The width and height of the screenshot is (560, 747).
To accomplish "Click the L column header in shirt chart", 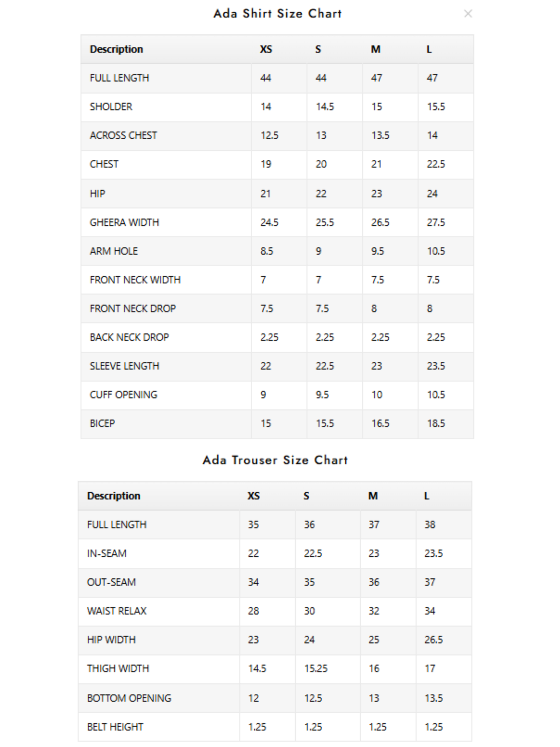I will click(429, 49).
